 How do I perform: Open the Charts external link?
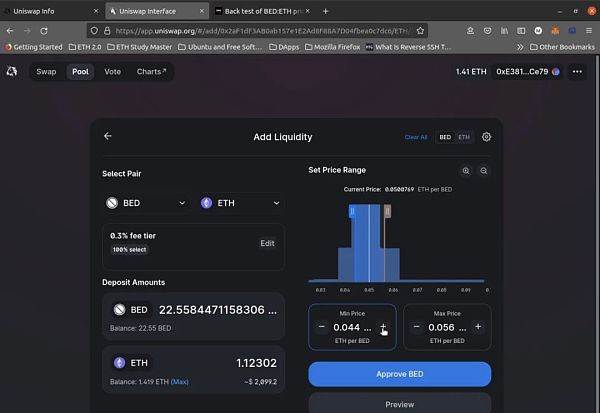coord(151,72)
